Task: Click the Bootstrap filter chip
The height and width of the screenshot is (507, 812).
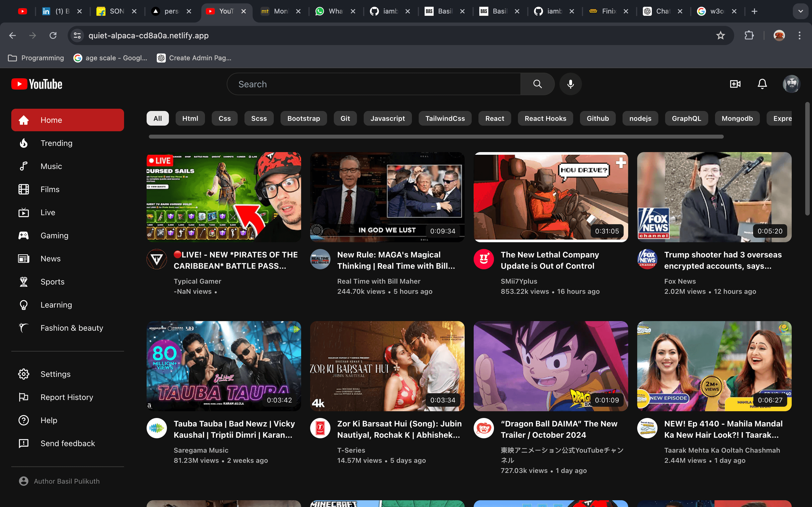Action: tap(303, 118)
